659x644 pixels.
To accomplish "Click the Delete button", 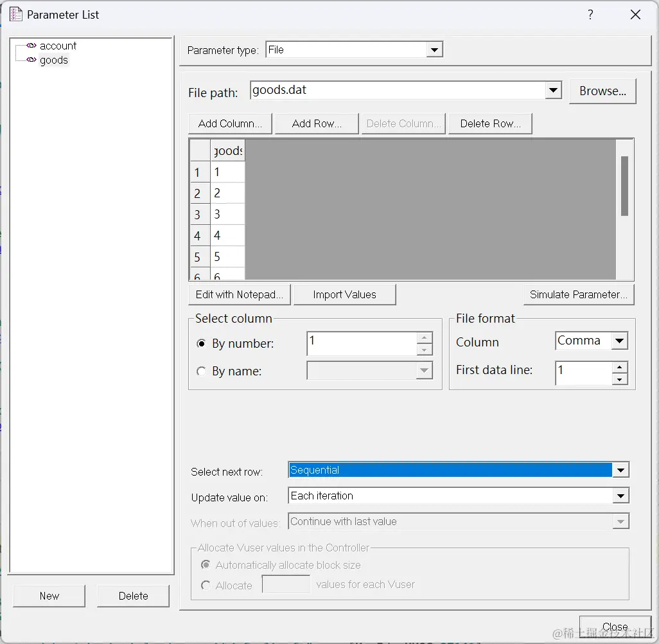I will [x=133, y=596].
